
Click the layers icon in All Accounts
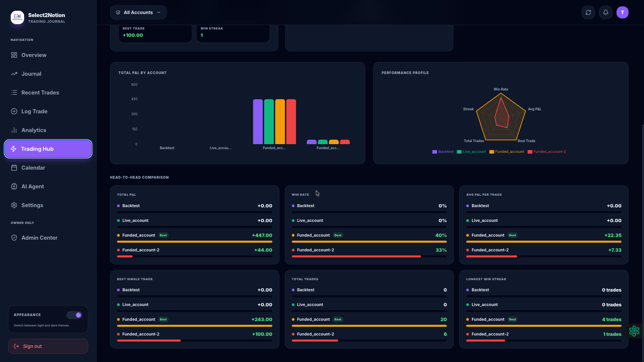118,12
